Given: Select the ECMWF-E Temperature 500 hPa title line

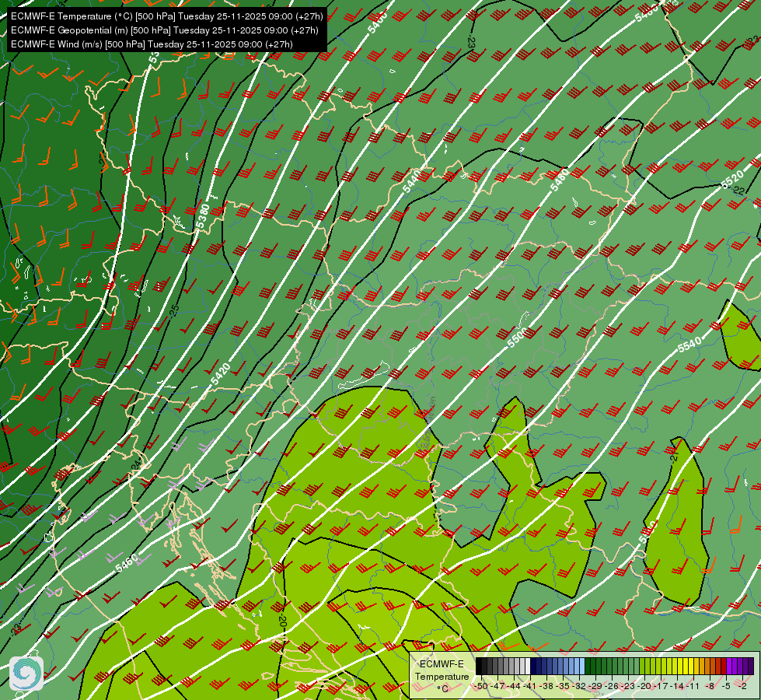Looking at the screenshot, I should (166, 16).
